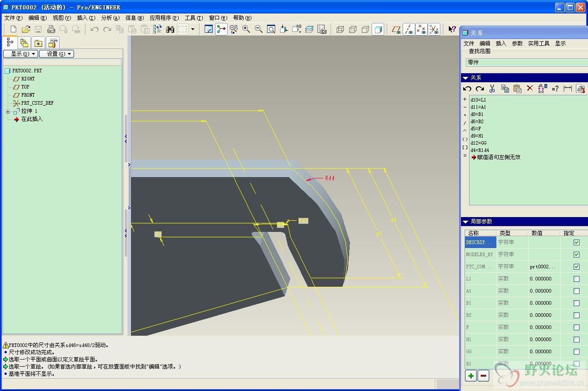The width and height of the screenshot is (588, 391).
Task: Open the 参数 menu in Relations window
Action: click(x=518, y=44)
